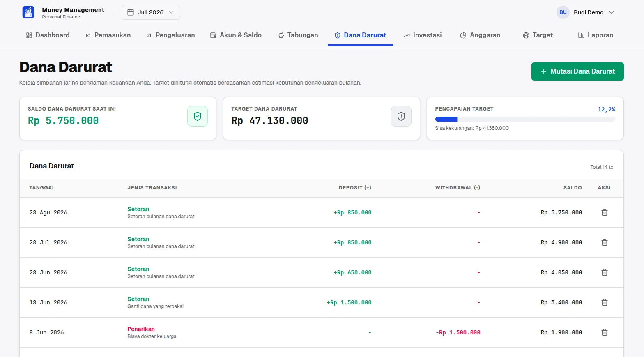This screenshot has width=644, height=357.
Task: Click the Pencapaian Target progress bar
Action: click(525, 119)
